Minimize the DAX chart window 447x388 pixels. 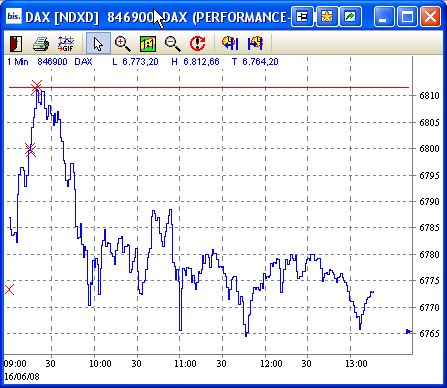coord(384,16)
